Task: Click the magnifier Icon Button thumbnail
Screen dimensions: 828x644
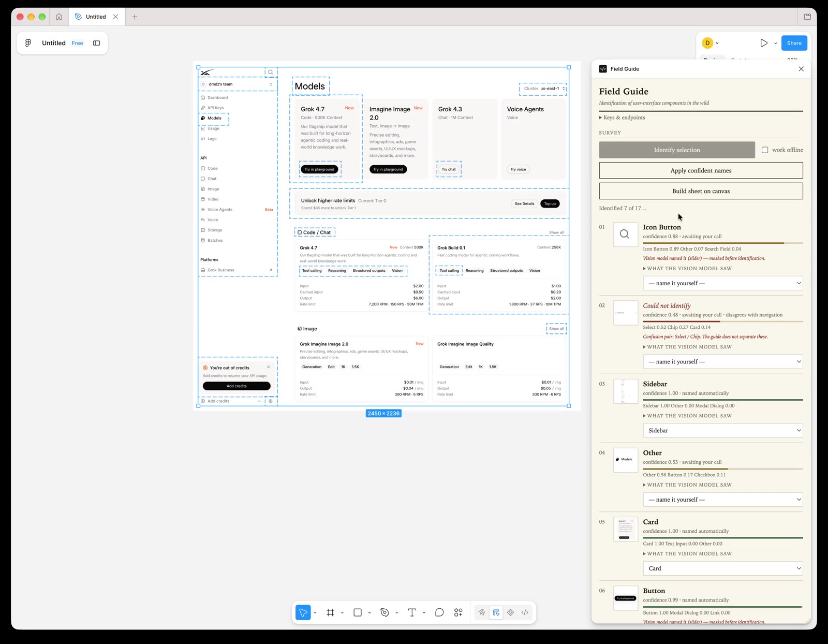Action: coord(626,235)
